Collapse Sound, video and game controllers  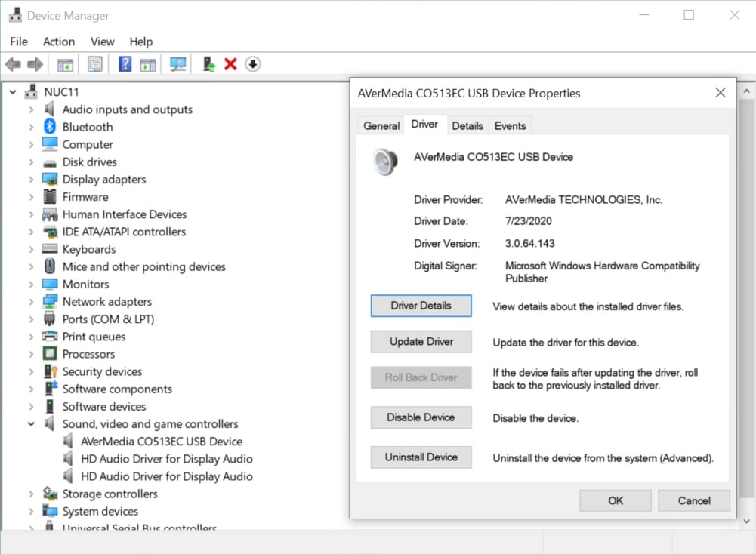pyautogui.click(x=31, y=424)
